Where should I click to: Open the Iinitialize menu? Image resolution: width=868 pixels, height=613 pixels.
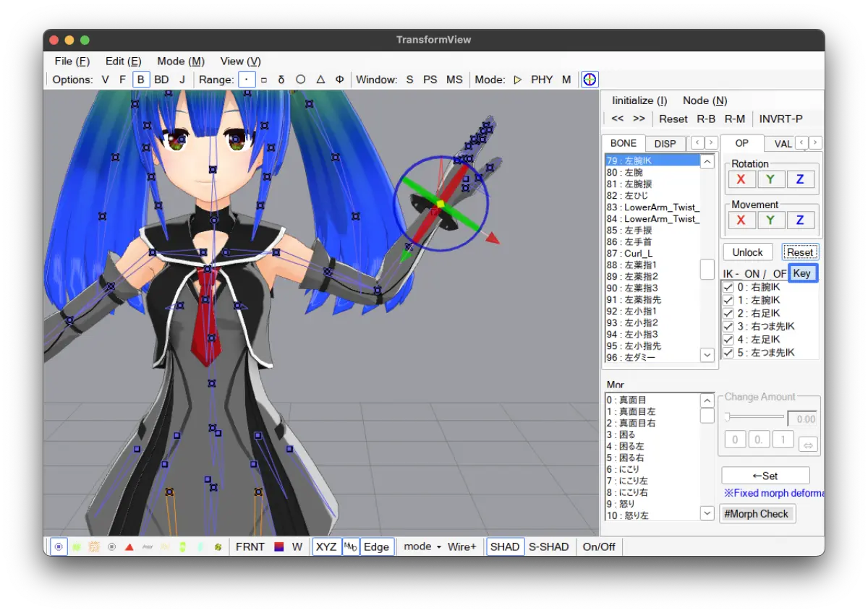click(x=640, y=100)
